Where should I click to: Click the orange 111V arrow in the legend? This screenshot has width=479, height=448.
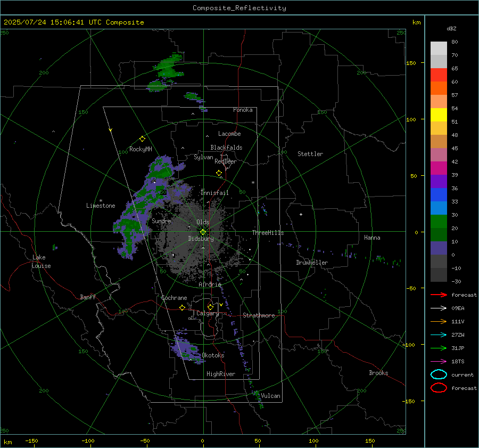(x=439, y=321)
